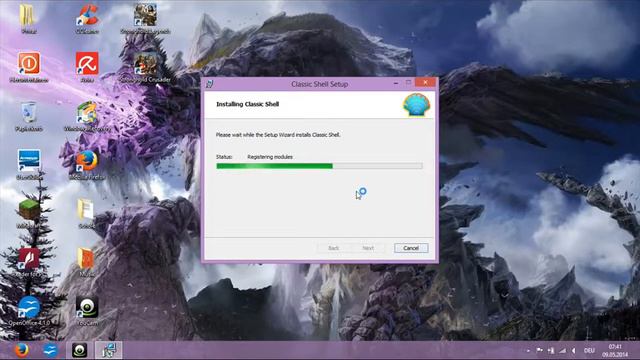
Task: Open YouCam from the taskbar
Action: (x=80, y=350)
